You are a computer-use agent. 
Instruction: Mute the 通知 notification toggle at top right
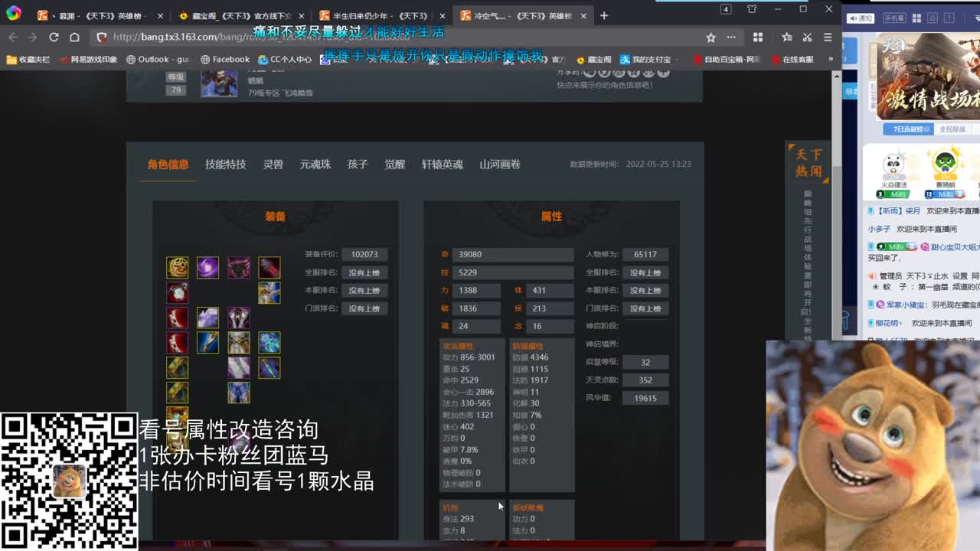pos(861,19)
